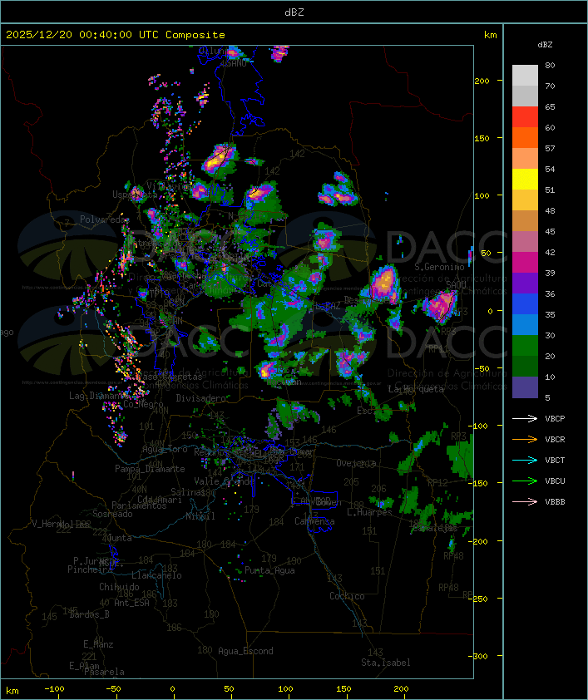The width and height of the screenshot is (588, 700).
Task: Click the Cochico map label
Action: pos(347,596)
